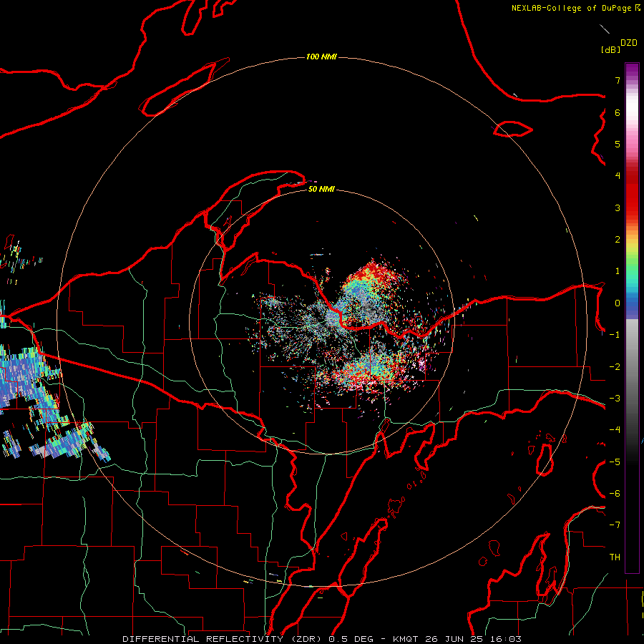This screenshot has height=644, width=644.
Task: Click the 4 value on the color scale
Action: pyautogui.click(x=618, y=176)
